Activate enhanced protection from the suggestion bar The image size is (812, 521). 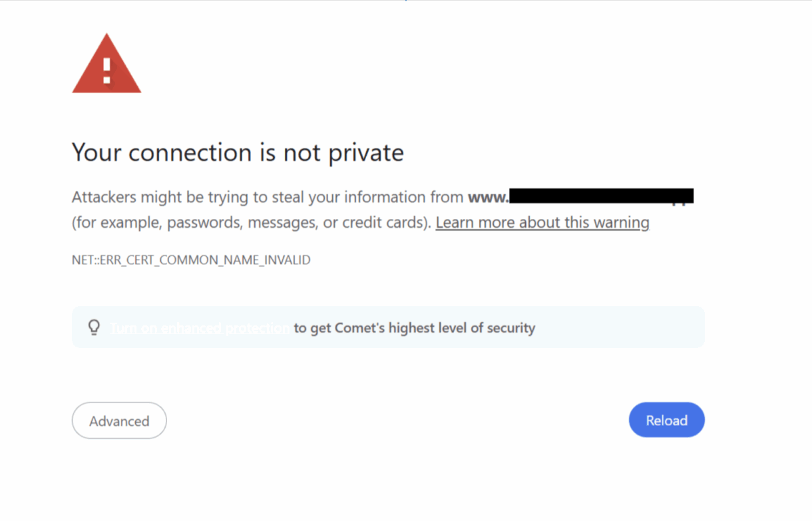tap(199, 327)
